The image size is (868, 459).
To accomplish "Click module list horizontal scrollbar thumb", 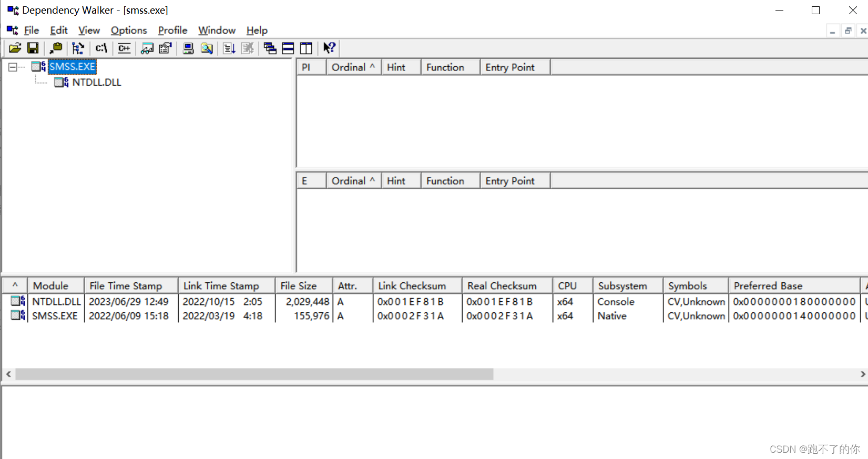I will click(x=254, y=374).
